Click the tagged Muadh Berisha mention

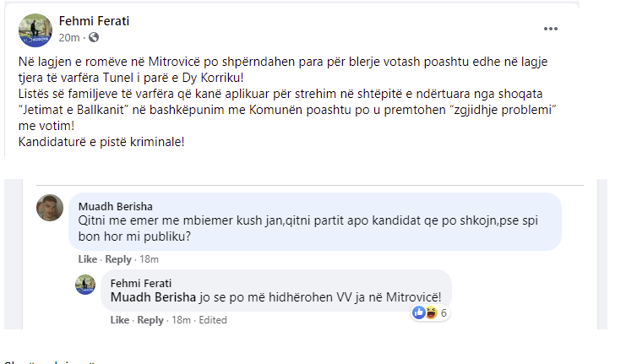(153, 297)
